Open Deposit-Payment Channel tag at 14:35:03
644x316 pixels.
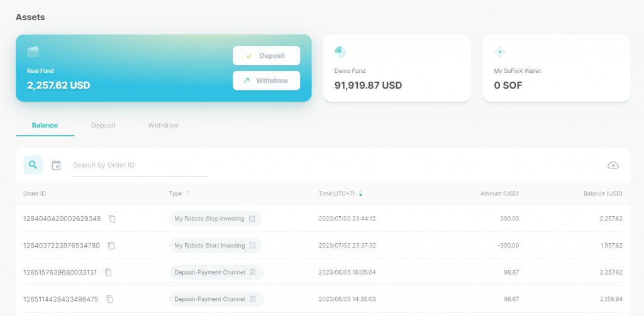pyautogui.click(x=216, y=299)
